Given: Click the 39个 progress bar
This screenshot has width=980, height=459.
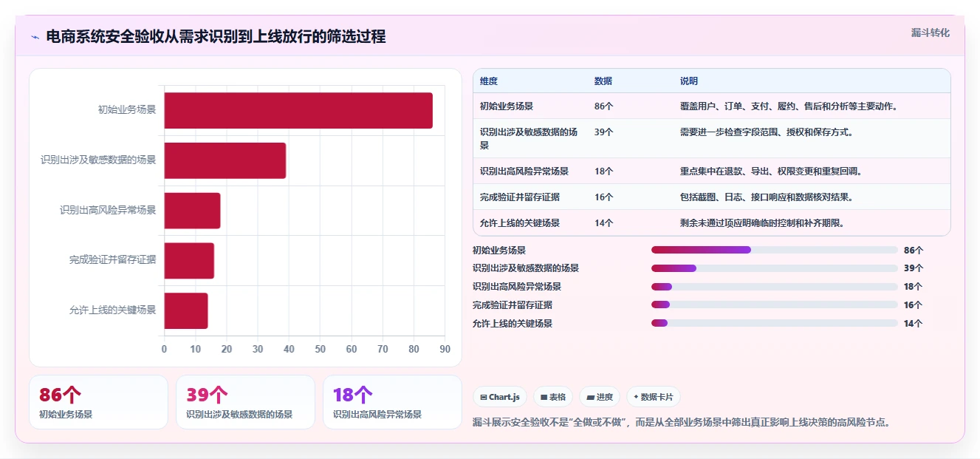Looking at the screenshot, I should [775, 268].
